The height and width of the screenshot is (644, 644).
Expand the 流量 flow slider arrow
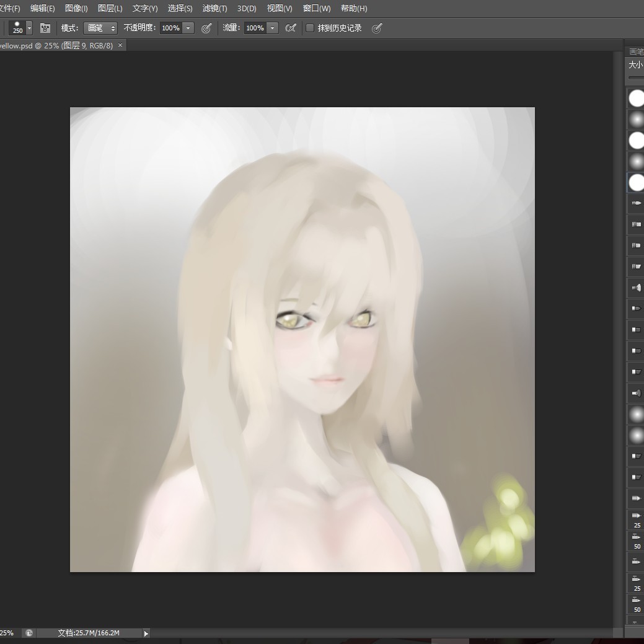click(x=272, y=28)
